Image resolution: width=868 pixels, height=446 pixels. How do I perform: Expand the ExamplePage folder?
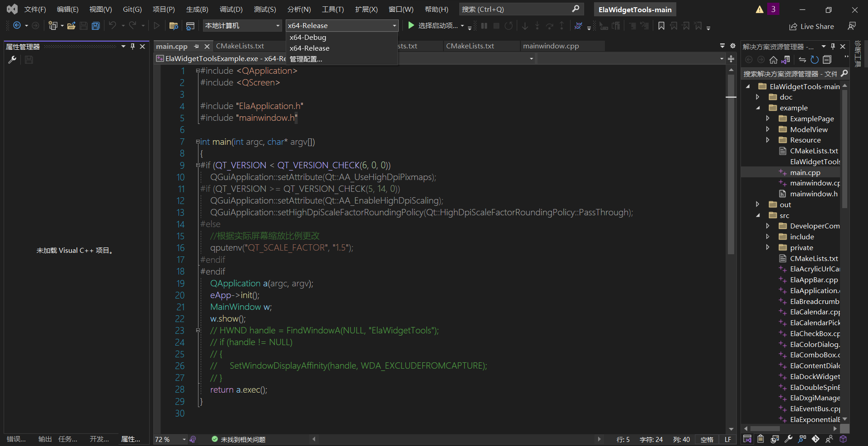(768, 119)
